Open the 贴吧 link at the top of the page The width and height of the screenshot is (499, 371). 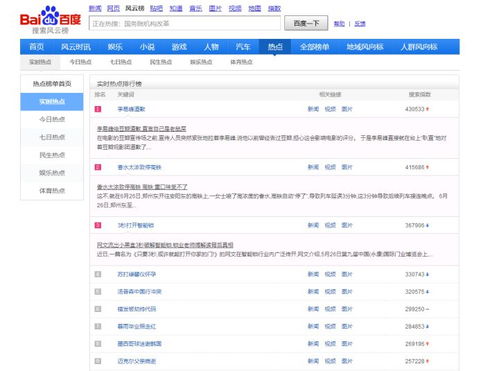156,8
